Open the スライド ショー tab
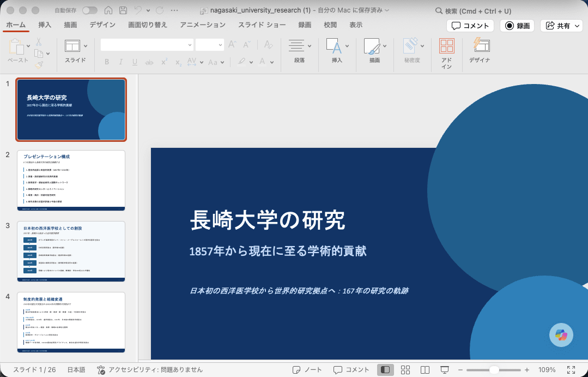588x377 pixels. (262, 25)
